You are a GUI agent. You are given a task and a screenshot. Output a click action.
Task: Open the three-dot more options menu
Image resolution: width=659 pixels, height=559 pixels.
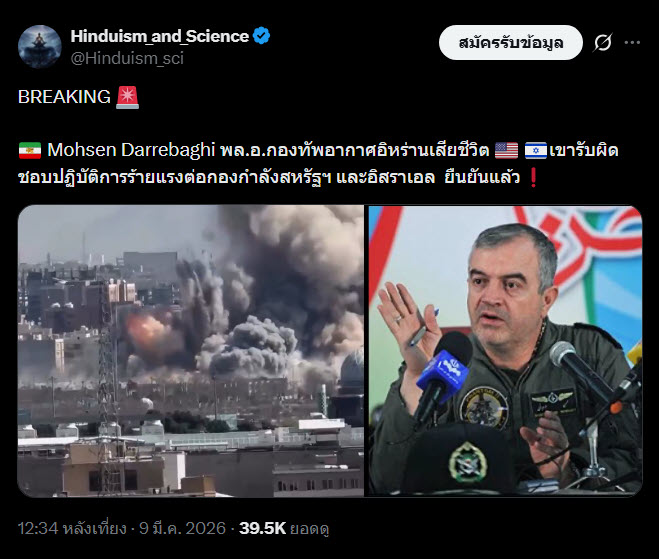[x=632, y=42]
